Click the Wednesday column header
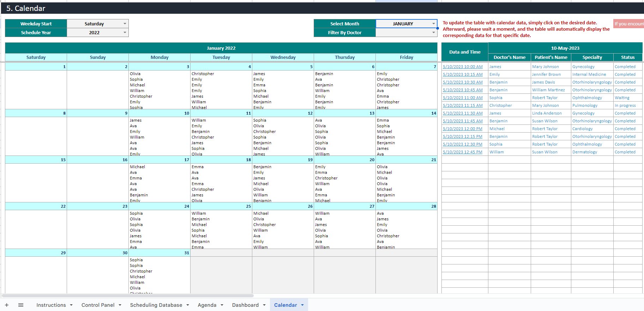The image size is (644, 311). pos(283,57)
